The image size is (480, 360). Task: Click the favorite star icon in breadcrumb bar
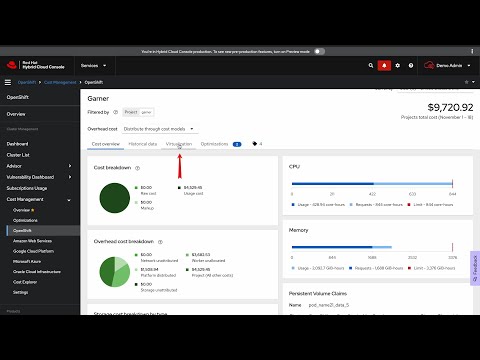[466, 82]
